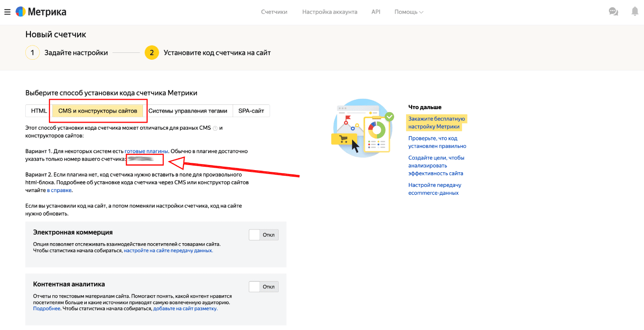Screen dimensions: 644x330
Task: Click Закажите бесплатную настройку Метрики link
Action: [x=436, y=122]
